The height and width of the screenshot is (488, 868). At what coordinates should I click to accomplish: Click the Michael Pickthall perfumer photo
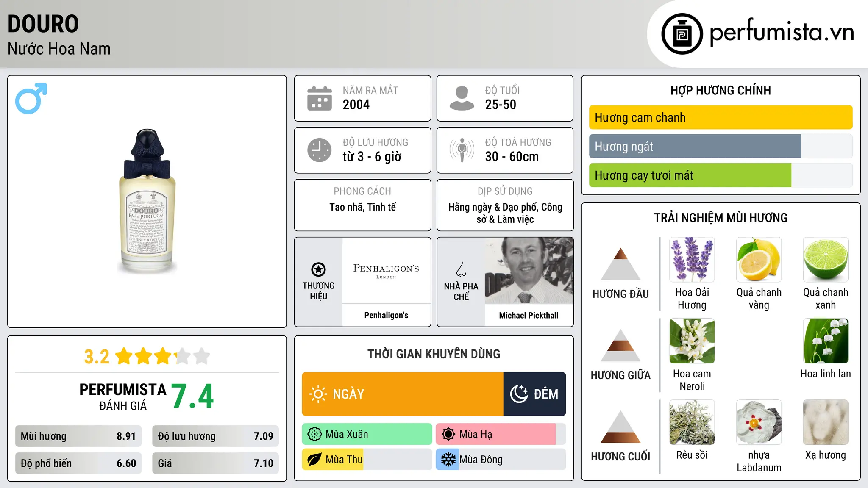(529, 271)
